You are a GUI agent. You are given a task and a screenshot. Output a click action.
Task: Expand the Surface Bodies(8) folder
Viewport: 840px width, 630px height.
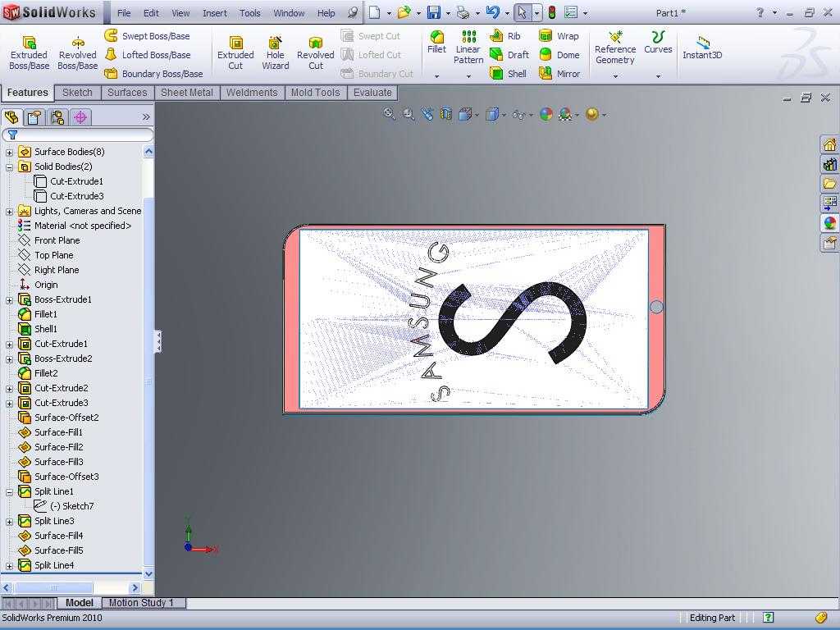tap(9, 152)
